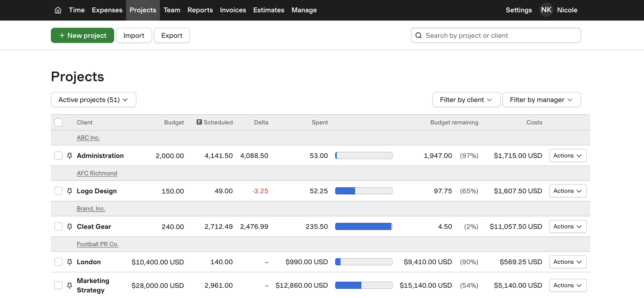This screenshot has width=644, height=298.
Task: Click the home icon in navigation bar
Action: (58, 10)
